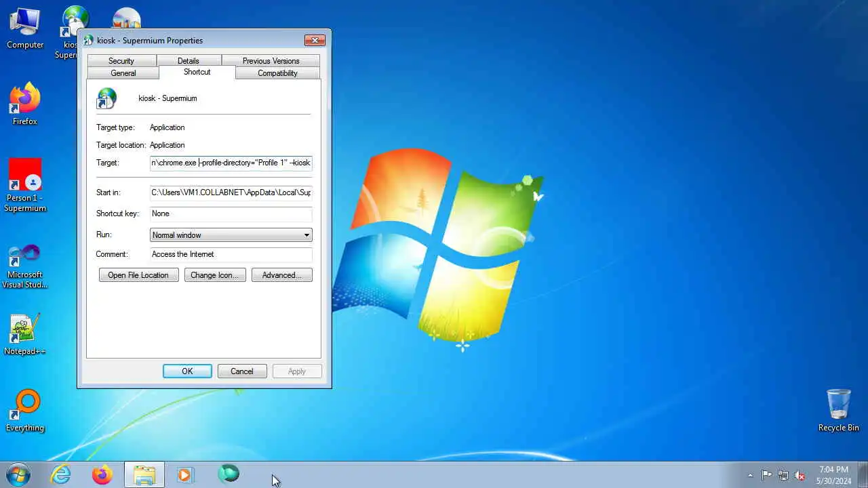Click the Open File Location button
The width and height of the screenshot is (868, 488).
click(x=138, y=275)
